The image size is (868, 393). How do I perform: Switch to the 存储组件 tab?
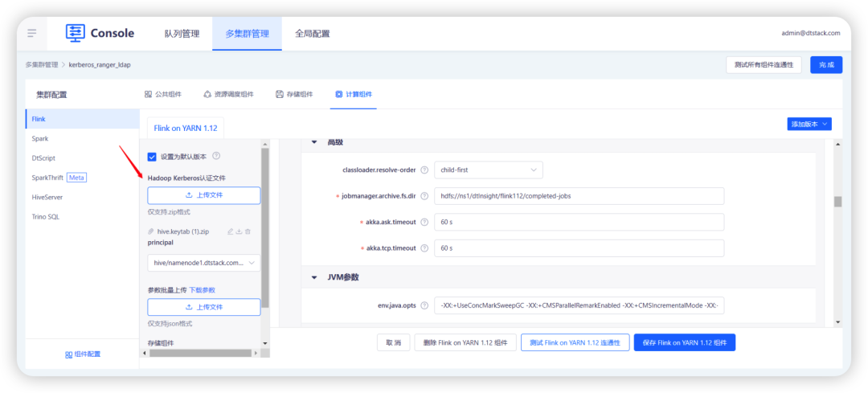coord(294,94)
